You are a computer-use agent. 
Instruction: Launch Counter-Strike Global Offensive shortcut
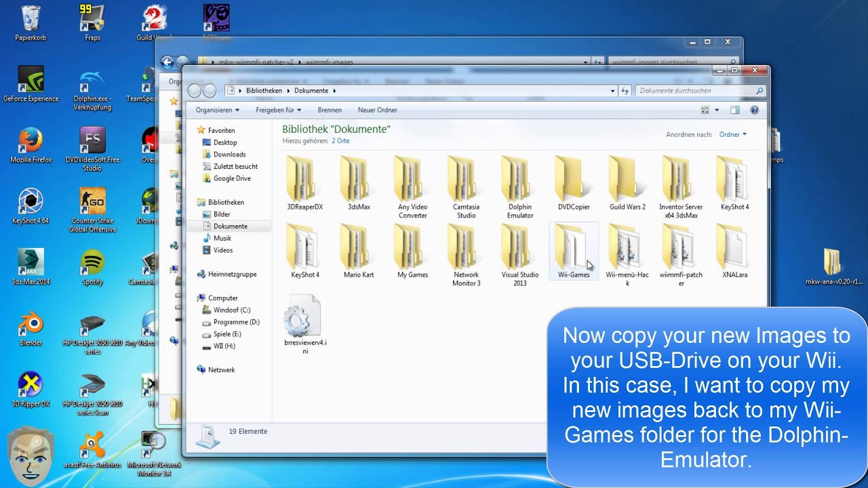(x=92, y=210)
